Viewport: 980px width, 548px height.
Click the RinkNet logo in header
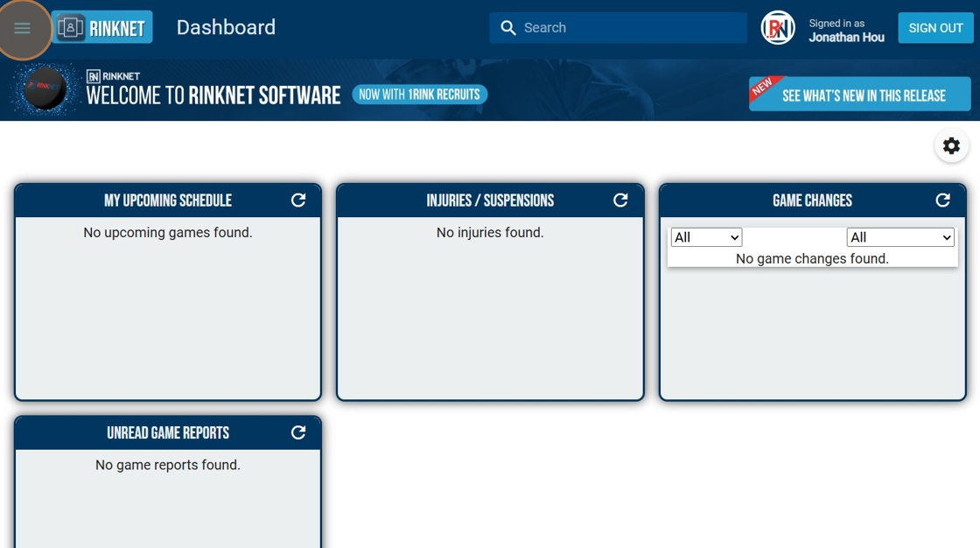click(102, 27)
